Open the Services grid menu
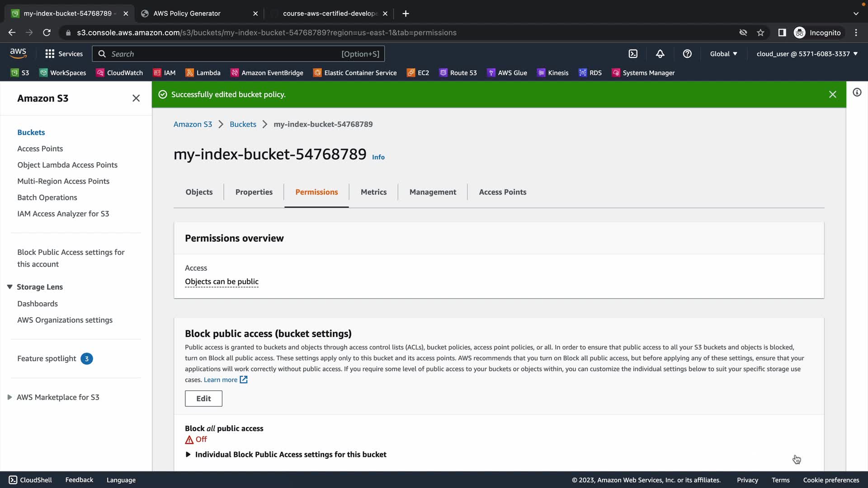Image resolution: width=868 pixels, height=488 pixels. [64, 54]
